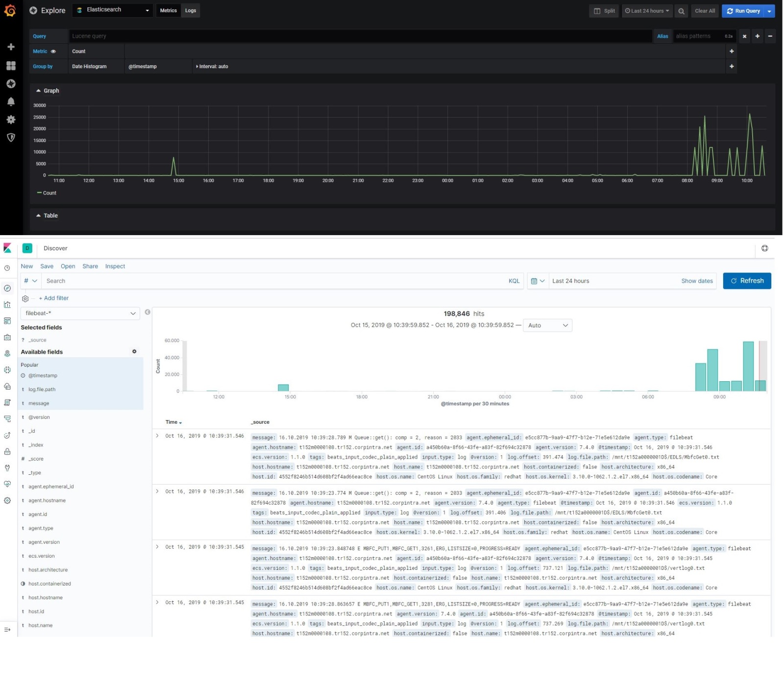Open the Grafana Dashboards icon
This screenshot has width=784, height=685.
pyautogui.click(x=11, y=65)
